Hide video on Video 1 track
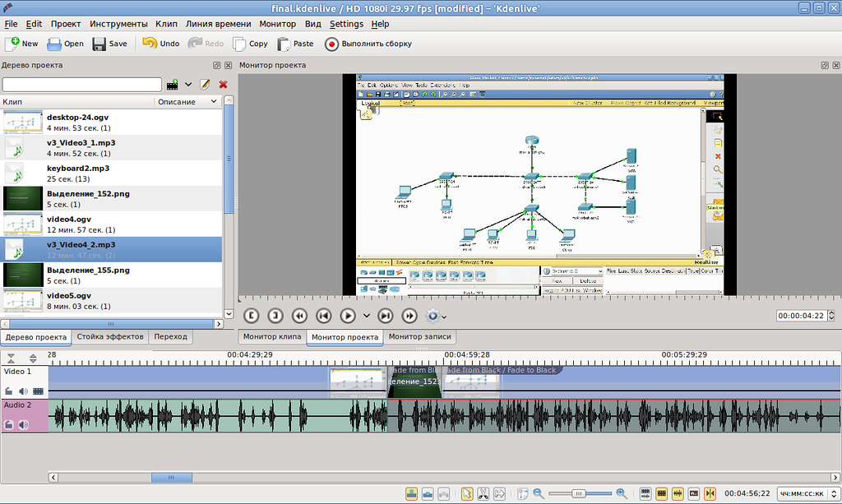This screenshot has height=504, width=842. (38, 391)
